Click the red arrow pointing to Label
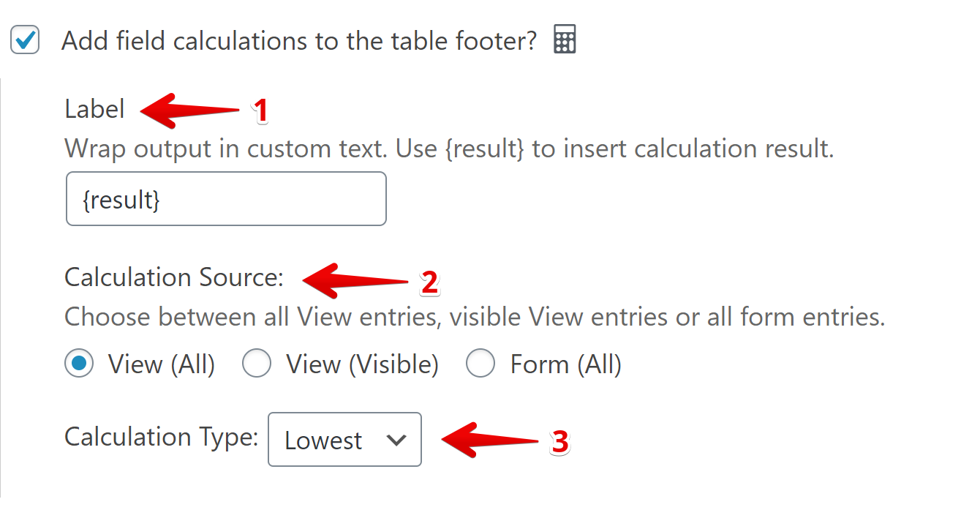 pyautogui.click(x=190, y=110)
